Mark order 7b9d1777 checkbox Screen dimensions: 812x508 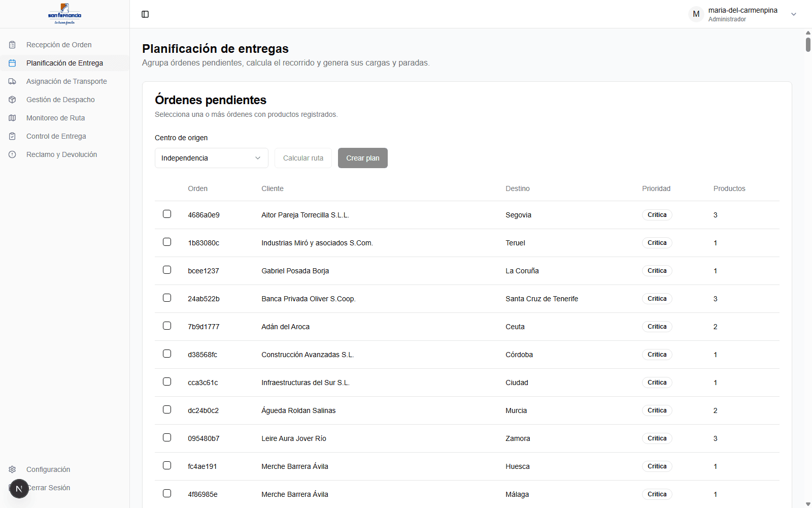click(167, 326)
